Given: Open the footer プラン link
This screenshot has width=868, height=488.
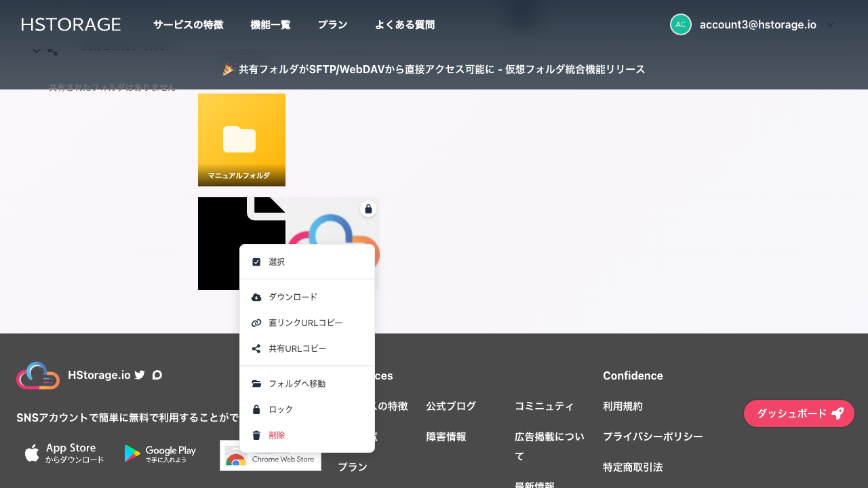Looking at the screenshot, I should (353, 467).
